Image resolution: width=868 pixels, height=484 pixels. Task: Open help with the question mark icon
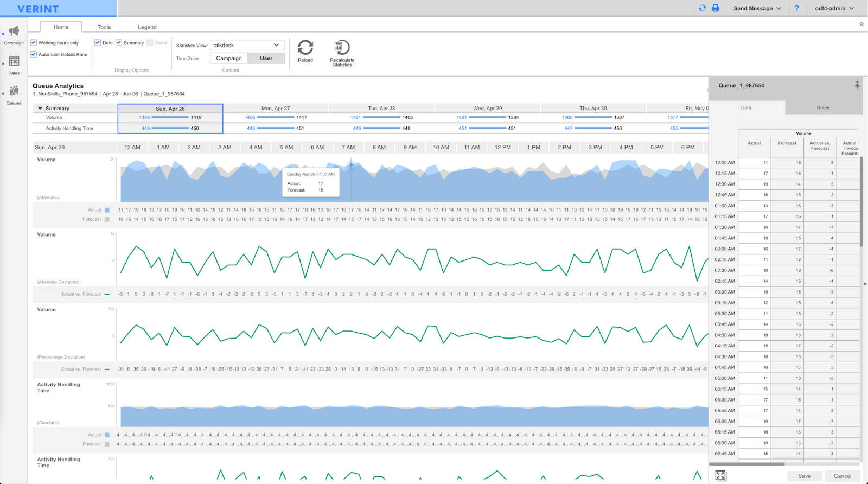point(796,8)
